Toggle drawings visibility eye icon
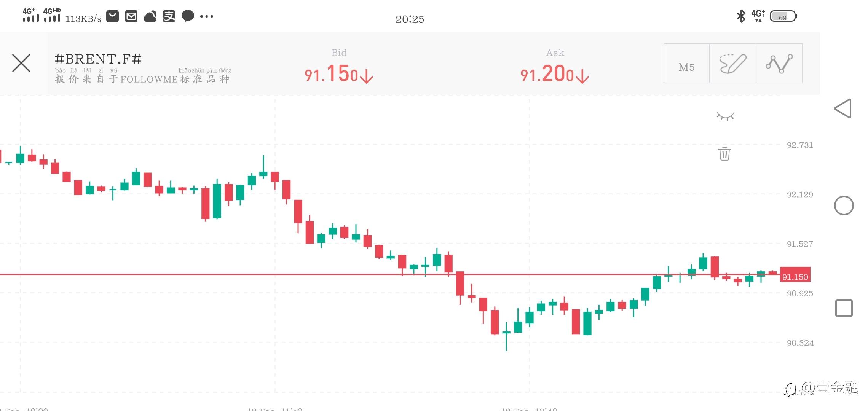This screenshot has width=868, height=411. (725, 116)
